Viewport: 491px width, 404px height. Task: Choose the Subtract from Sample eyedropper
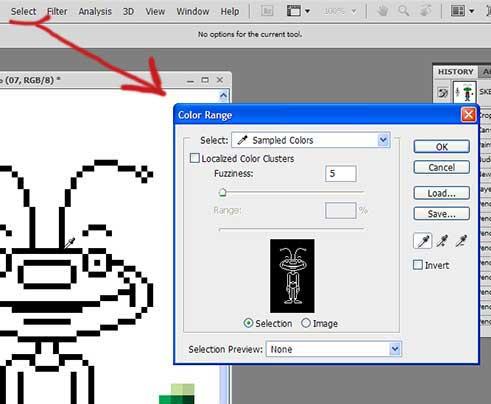click(462, 241)
